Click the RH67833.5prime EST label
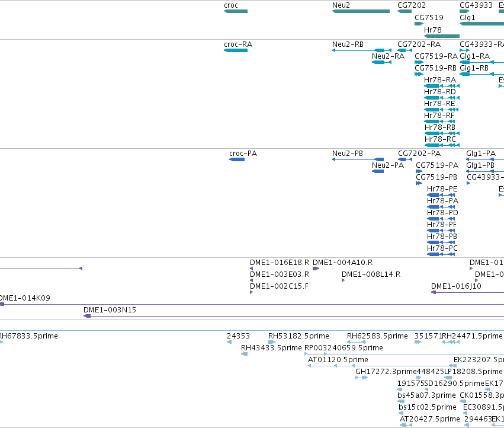This screenshot has height=428, width=504. tap(29, 336)
